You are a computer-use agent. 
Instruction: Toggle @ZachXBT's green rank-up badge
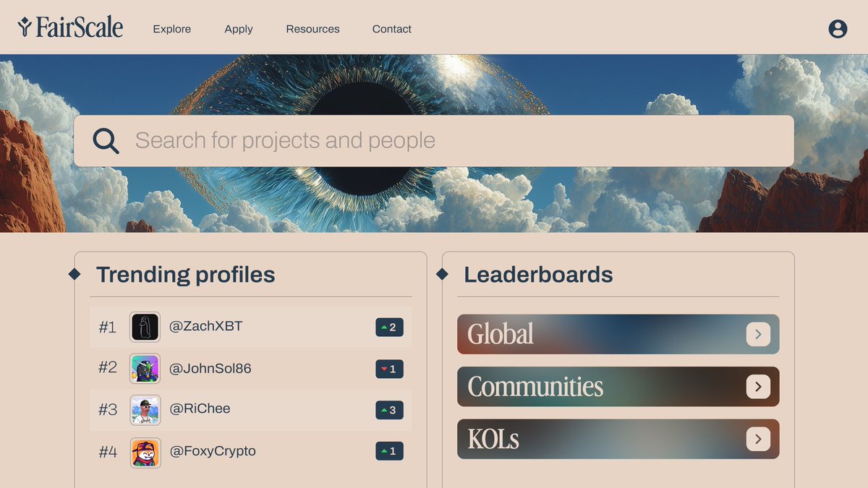[x=389, y=327]
